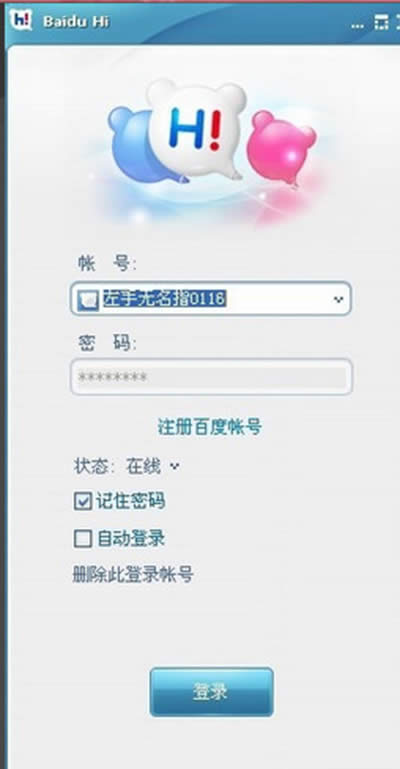Click the pink bear-shaped bubble
The image size is (400, 769).
pos(281,147)
